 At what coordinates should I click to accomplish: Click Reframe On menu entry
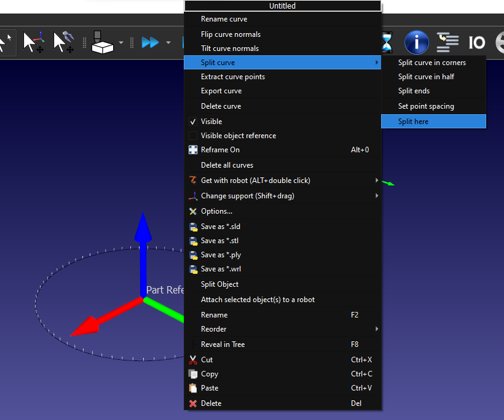click(x=220, y=150)
